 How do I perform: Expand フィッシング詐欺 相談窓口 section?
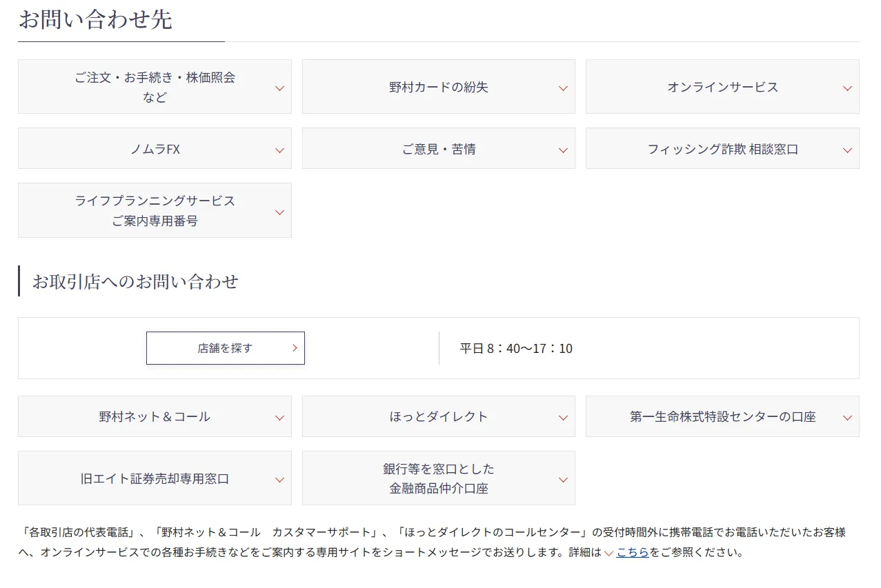(x=722, y=148)
